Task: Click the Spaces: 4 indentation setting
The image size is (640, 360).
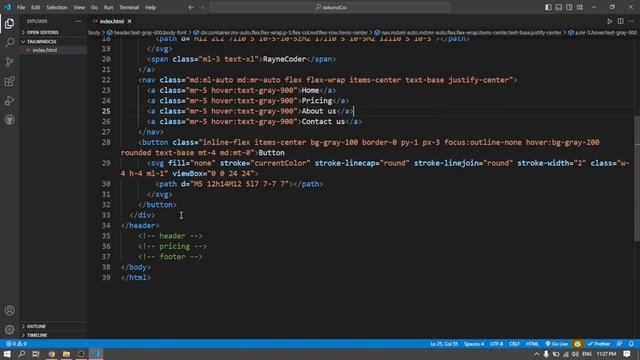Action: point(474,344)
